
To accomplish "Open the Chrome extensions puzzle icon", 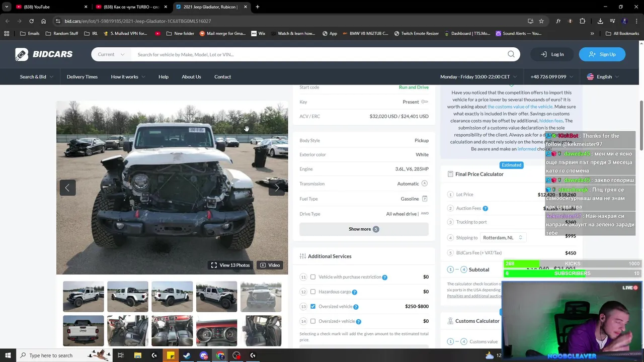I will click(x=583, y=21).
